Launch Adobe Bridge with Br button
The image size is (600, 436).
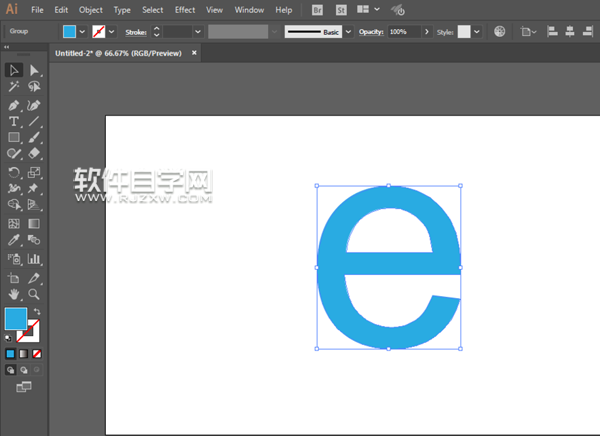317,10
